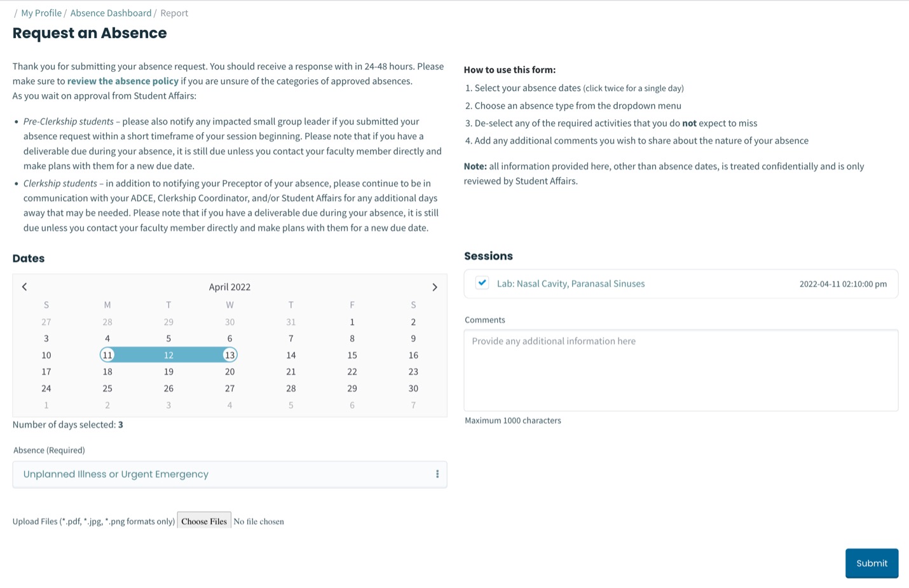The width and height of the screenshot is (909, 588).
Task: Go to Absence Dashboard breadcrumb
Action: click(111, 13)
